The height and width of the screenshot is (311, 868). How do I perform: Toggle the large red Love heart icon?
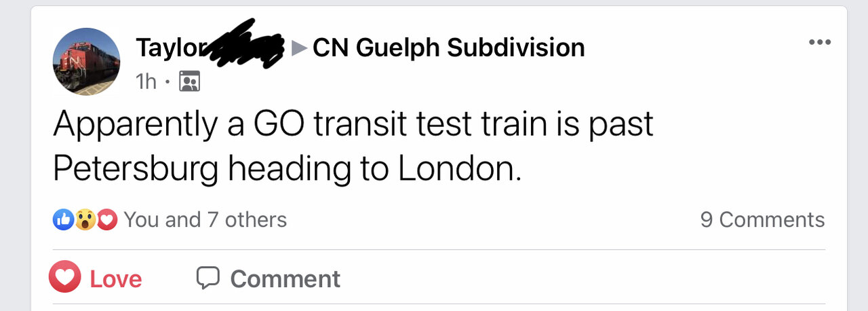coord(65,278)
